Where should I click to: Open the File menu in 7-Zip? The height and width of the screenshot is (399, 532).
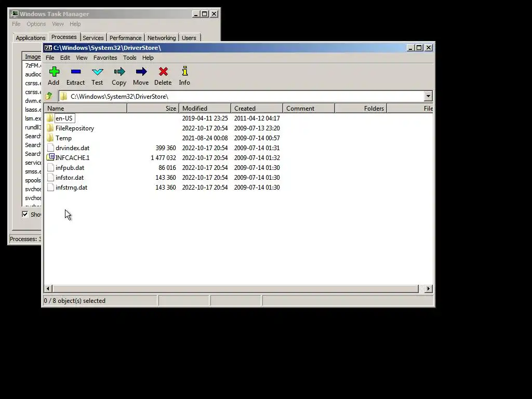click(50, 58)
